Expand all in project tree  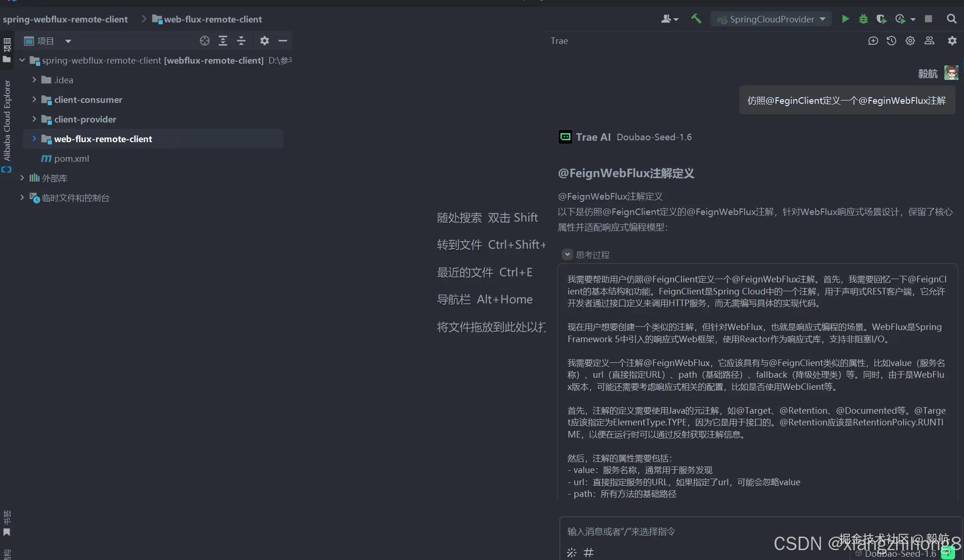[223, 41]
